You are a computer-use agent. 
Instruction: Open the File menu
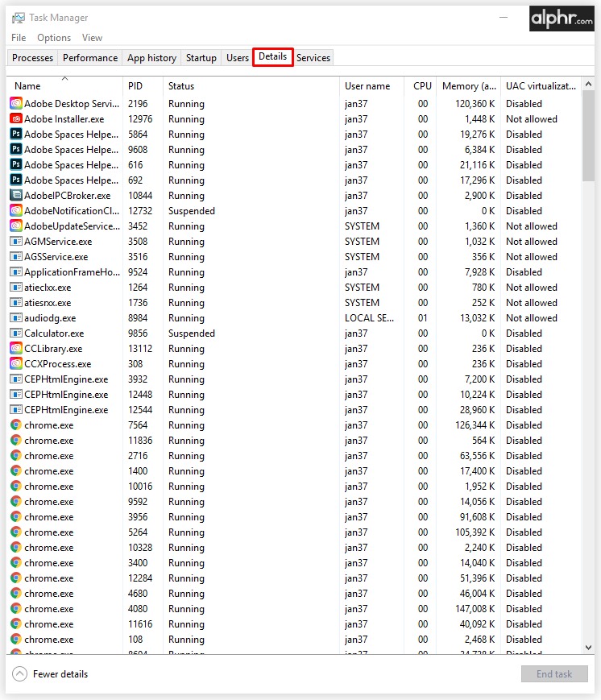[19, 38]
